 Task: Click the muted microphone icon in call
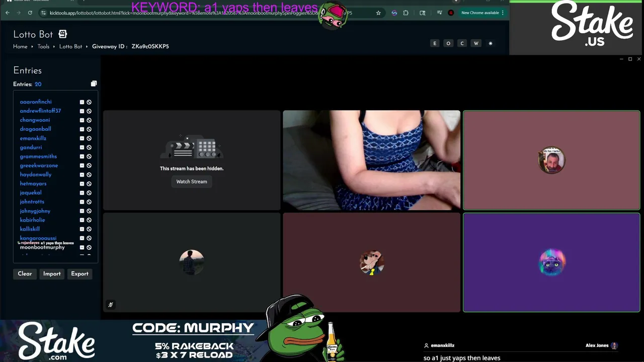(111, 305)
